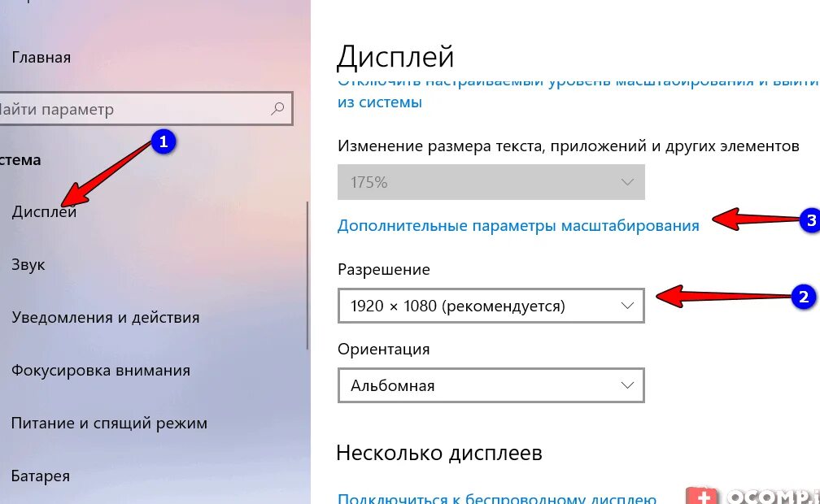Select Батарея in the sidebar
This screenshot has height=504, width=820.
[41, 476]
